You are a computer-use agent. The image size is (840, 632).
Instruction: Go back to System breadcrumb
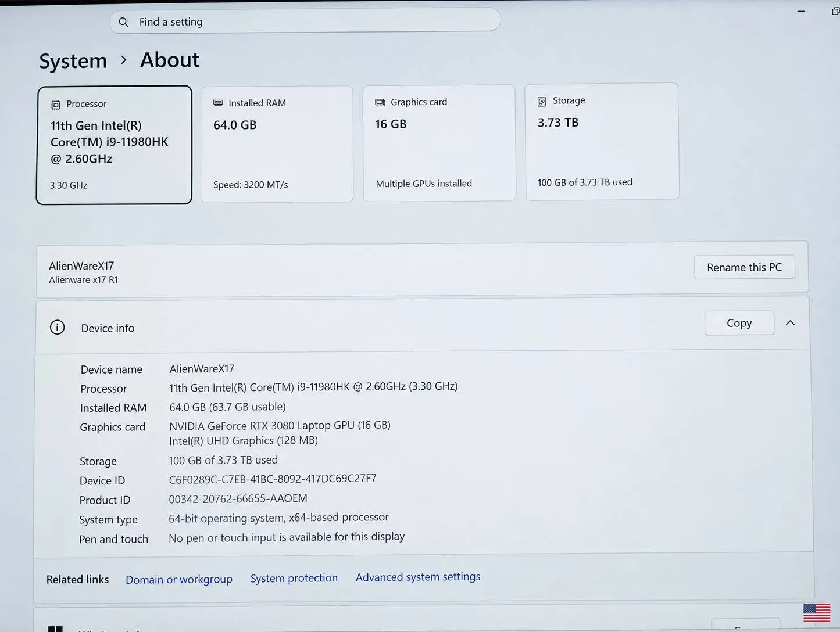tap(73, 61)
